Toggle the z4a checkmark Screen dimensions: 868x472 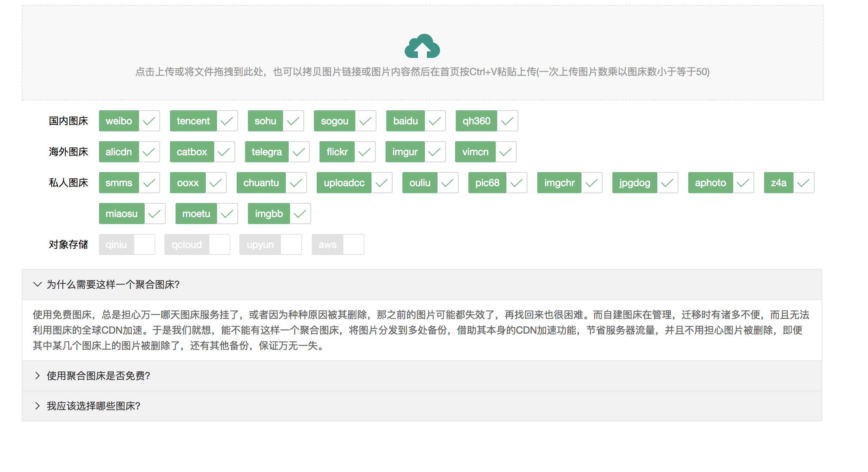pyautogui.click(x=803, y=183)
